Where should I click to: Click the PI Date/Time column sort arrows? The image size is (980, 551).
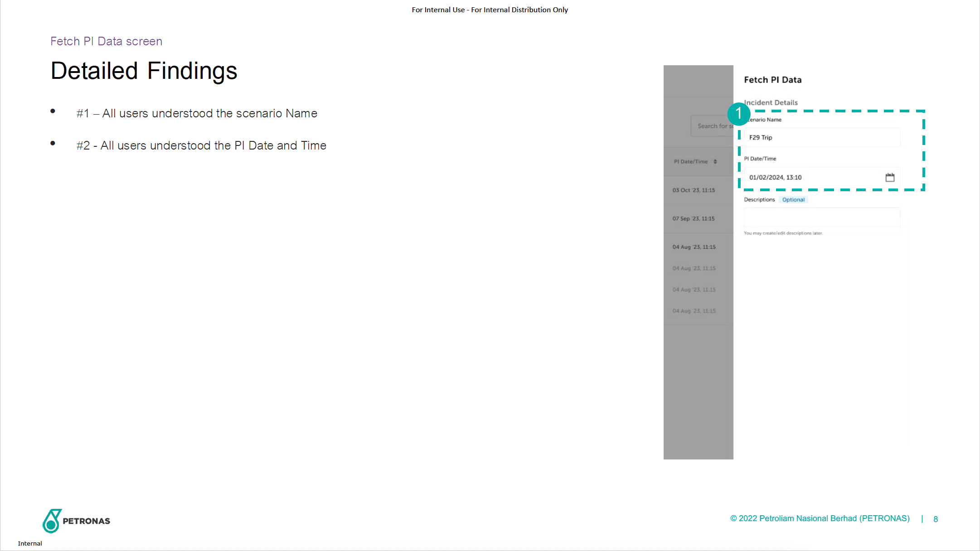(715, 162)
